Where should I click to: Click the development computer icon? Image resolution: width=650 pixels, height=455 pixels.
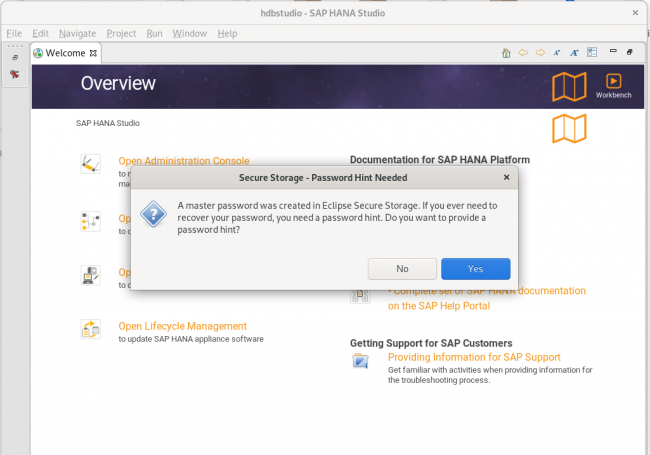pos(91,275)
